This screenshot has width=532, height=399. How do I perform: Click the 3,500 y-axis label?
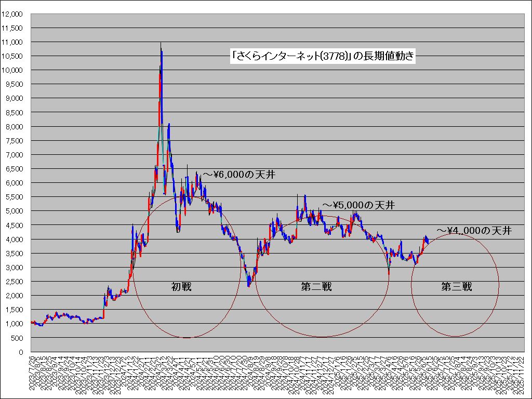point(14,254)
